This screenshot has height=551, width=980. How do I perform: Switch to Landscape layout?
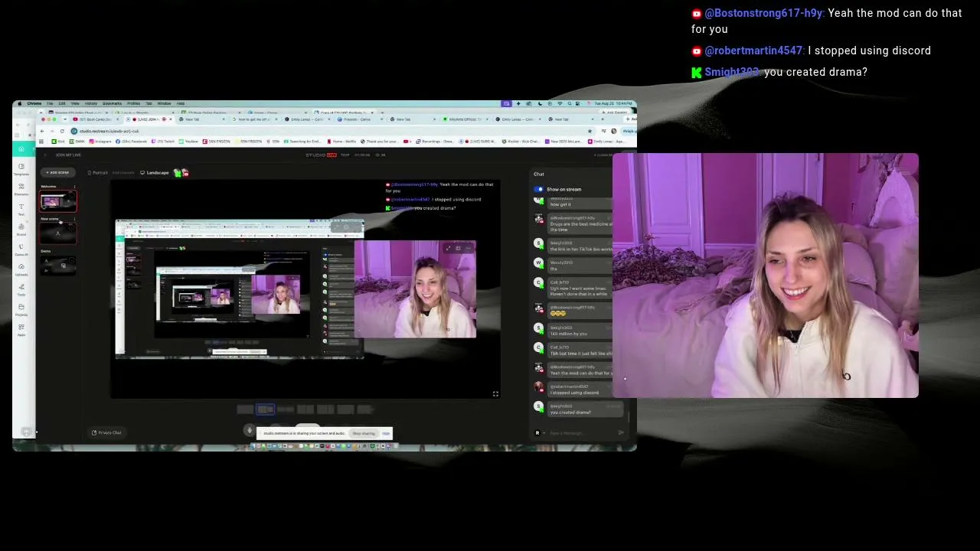(155, 172)
